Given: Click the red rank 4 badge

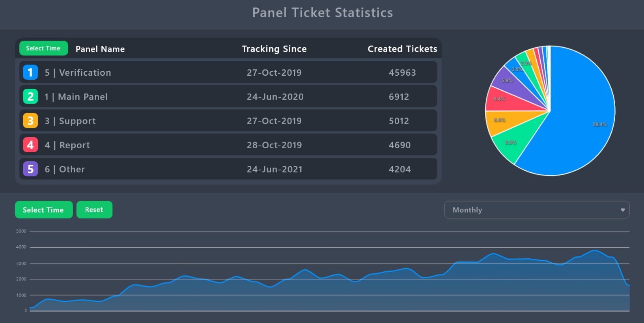Looking at the screenshot, I should pos(30,145).
